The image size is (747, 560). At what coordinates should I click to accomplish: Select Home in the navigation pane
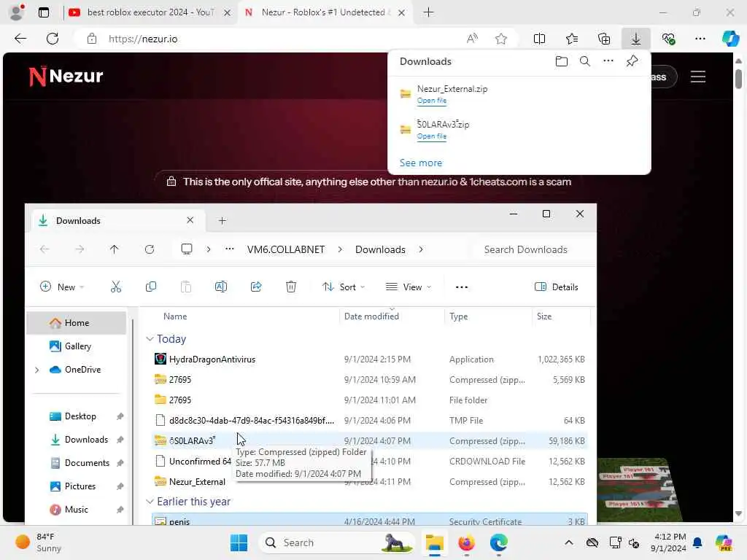(76, 323)
